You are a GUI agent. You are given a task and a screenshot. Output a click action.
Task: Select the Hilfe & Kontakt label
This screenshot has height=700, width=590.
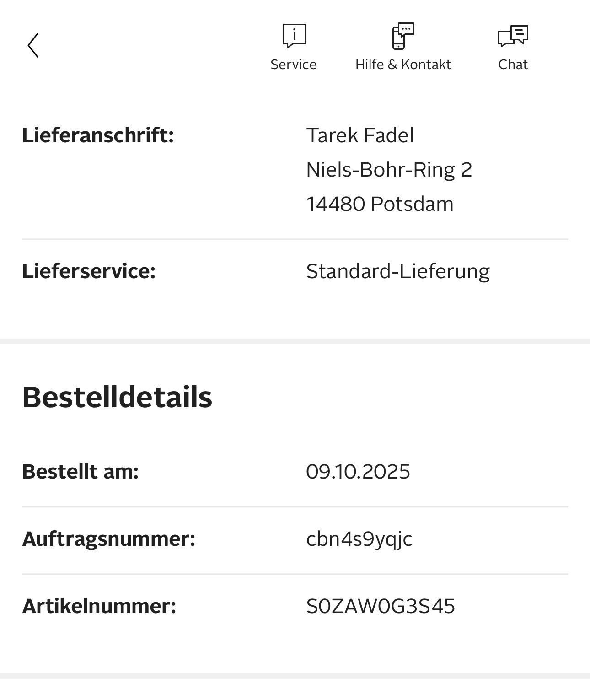point(403,65)
